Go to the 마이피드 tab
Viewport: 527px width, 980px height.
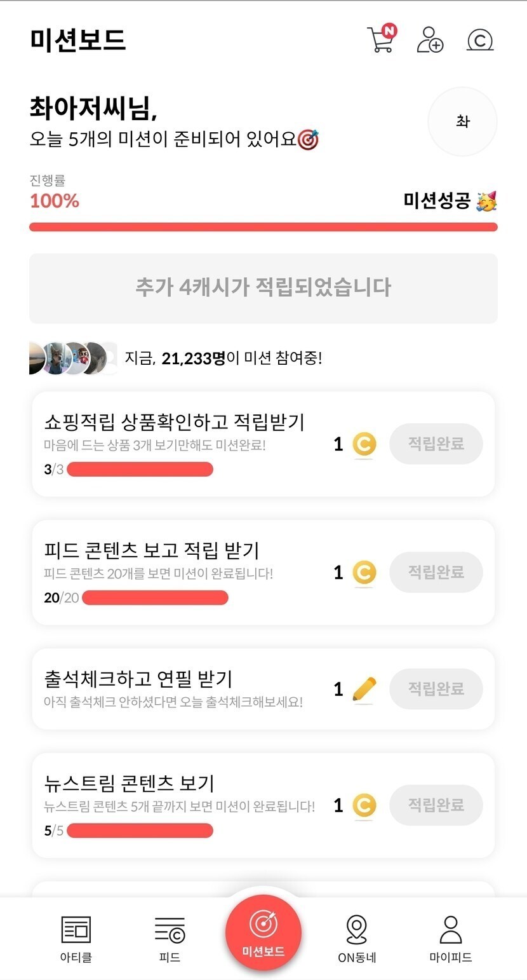pyautogui.click(x=451, y=939)
